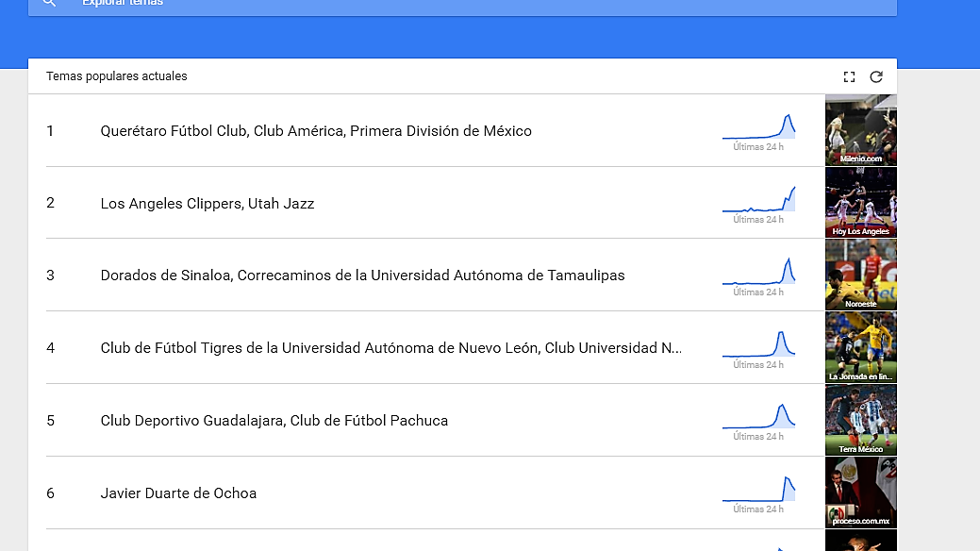Open the Club Deportivo Guadalajara, Pachuca topic
Viewport: 980px width, 551px height.
point(274,420)
